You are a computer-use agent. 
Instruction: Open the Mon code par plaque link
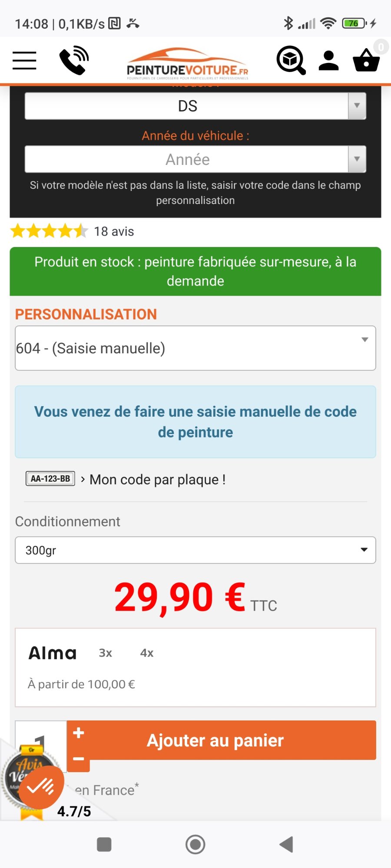157,480
